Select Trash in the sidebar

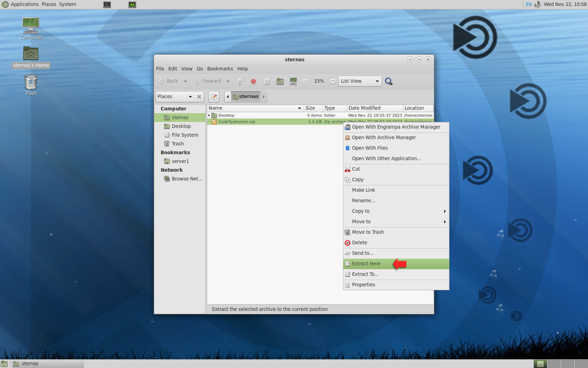click(x=180, y=144)
